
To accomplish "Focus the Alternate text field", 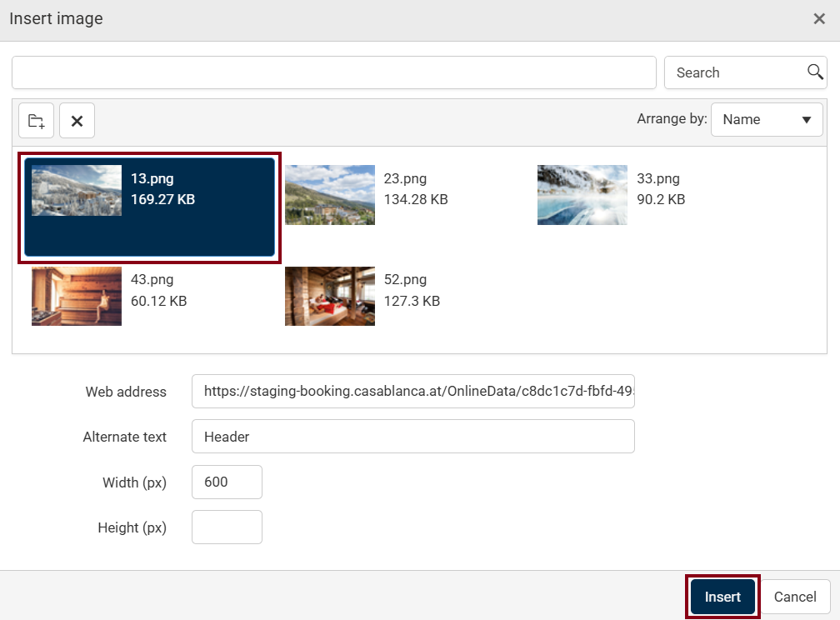I will [413, 436].
